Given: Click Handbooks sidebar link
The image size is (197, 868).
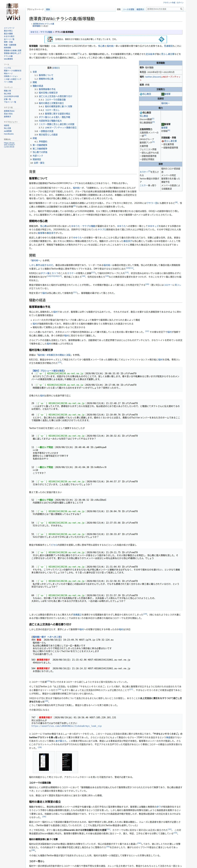Looking at the screenshot, I should click(x=9, y=134).
